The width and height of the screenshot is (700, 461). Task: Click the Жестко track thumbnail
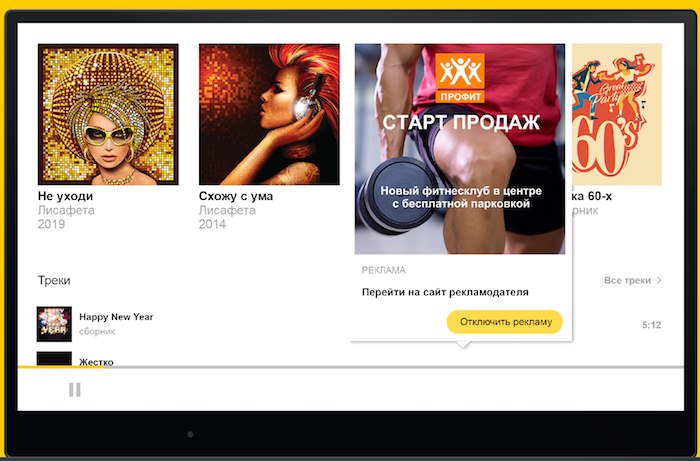click(x=54, y=359)
